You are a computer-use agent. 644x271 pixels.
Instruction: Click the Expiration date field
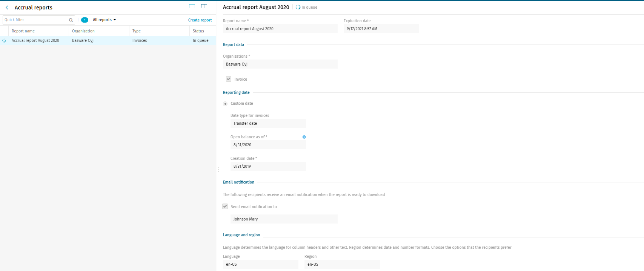coord(381,29)
